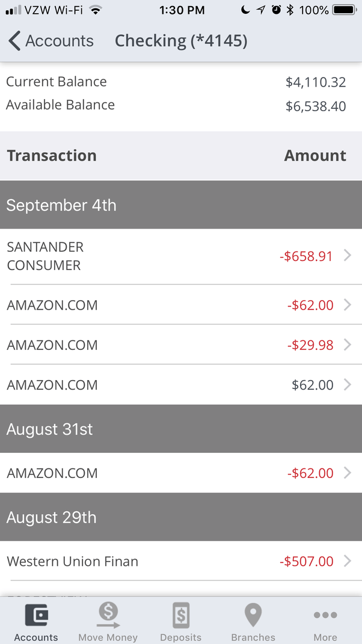
Task: Select the -$29.98 AMAZON.COM transaction row
Action: click(180, 345)
